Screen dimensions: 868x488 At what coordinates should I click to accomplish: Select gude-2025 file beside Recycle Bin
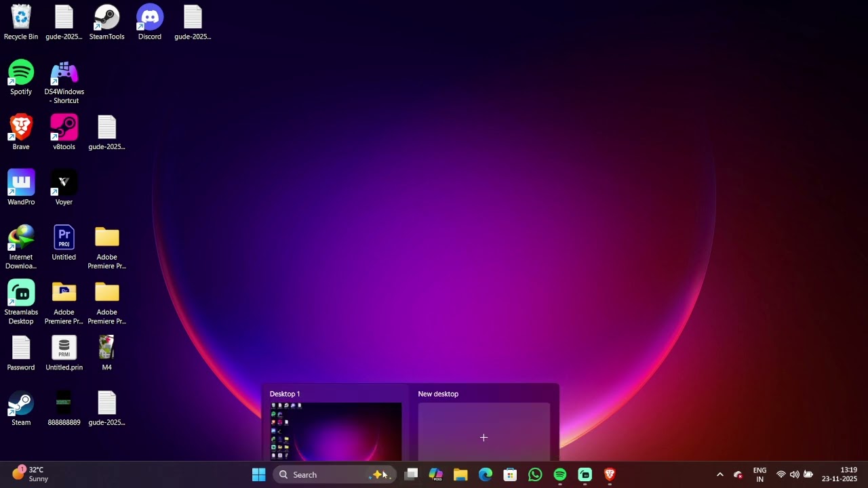(64, 23)
